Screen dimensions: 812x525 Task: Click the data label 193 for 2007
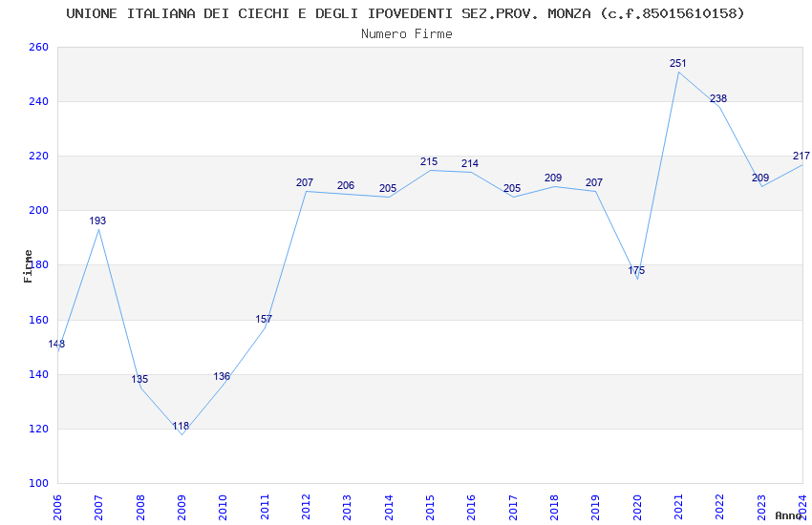click(x=97, y=220)
